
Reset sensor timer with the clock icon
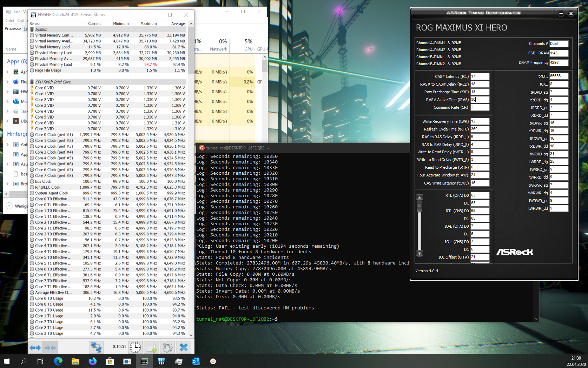coord(135,347)
